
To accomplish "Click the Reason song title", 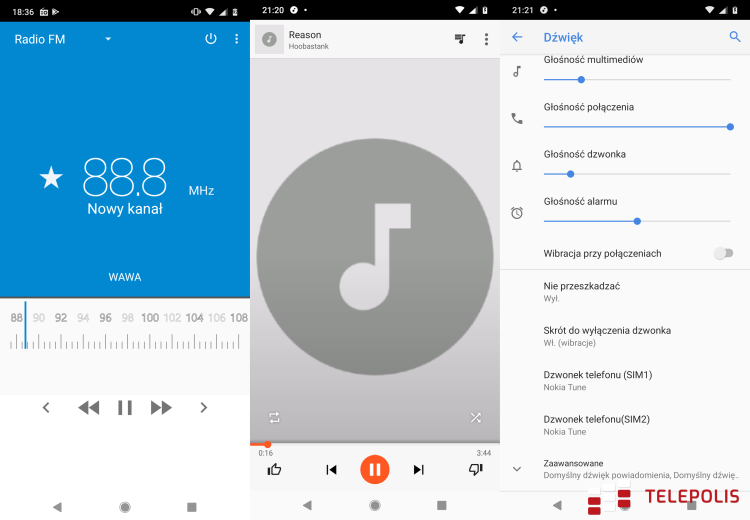I will [x=305, y=35].
